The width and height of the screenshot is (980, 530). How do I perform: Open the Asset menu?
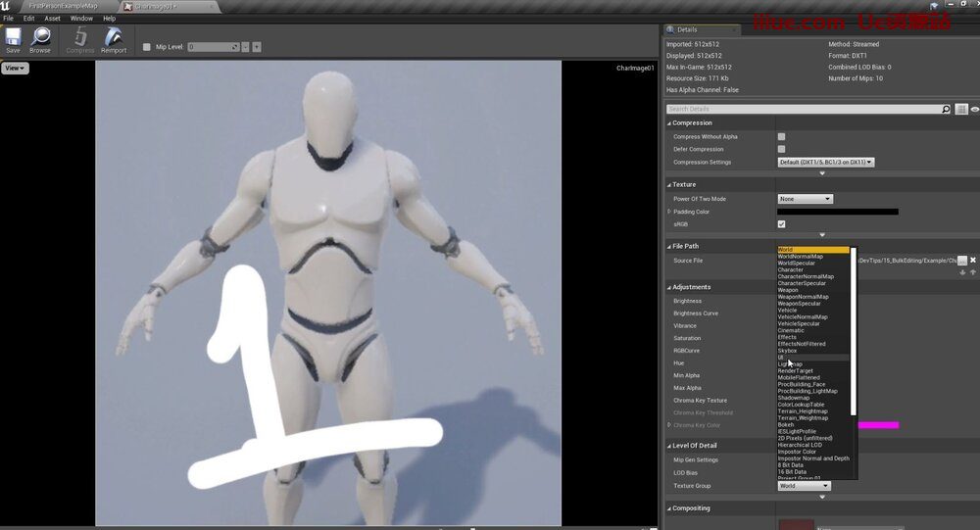coord(52,18)
